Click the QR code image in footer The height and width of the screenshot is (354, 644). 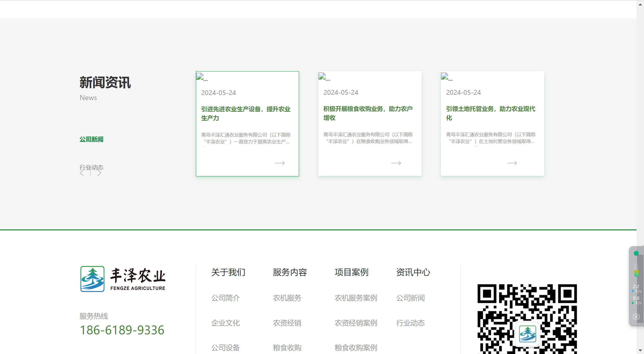[527, 319]
